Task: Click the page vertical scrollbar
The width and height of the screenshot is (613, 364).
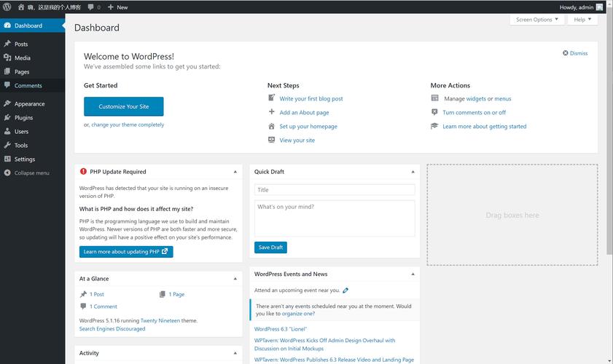Action: [x=609, y=132]
